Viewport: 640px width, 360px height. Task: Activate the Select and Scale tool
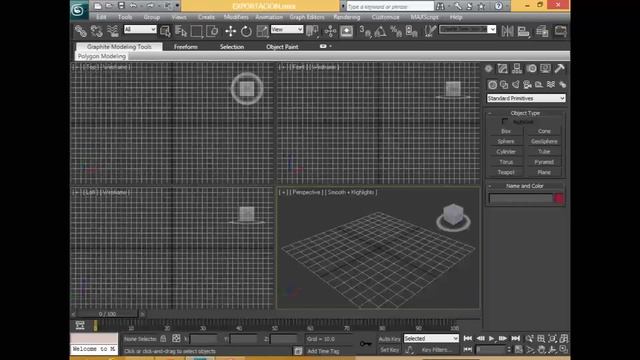[262, 31]
